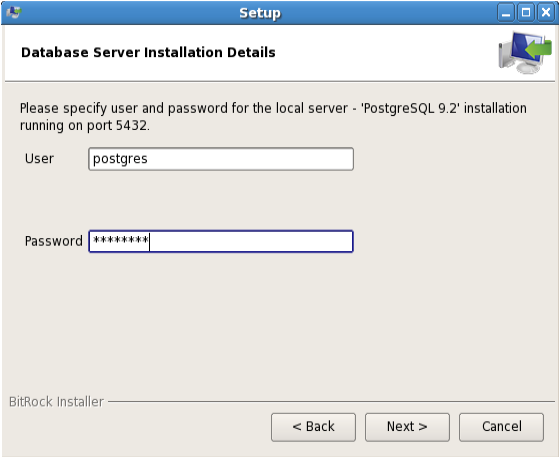The image size is (560, 458).
Task: Click the 'Database Server Installation Details' heading
Action: 148,53
